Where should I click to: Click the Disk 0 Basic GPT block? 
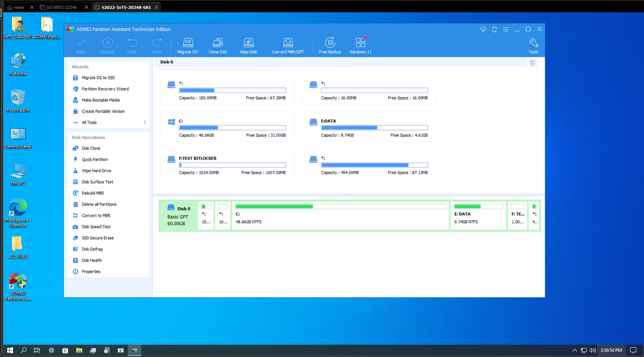pyautogui.click(x=178, y=216)
